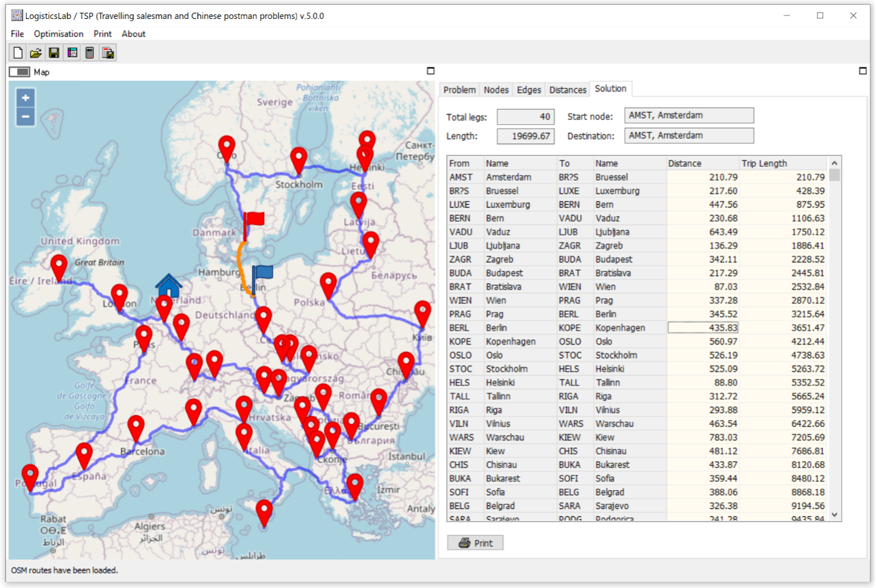
Task: Zoom in on the map
Action: (26, 98)
